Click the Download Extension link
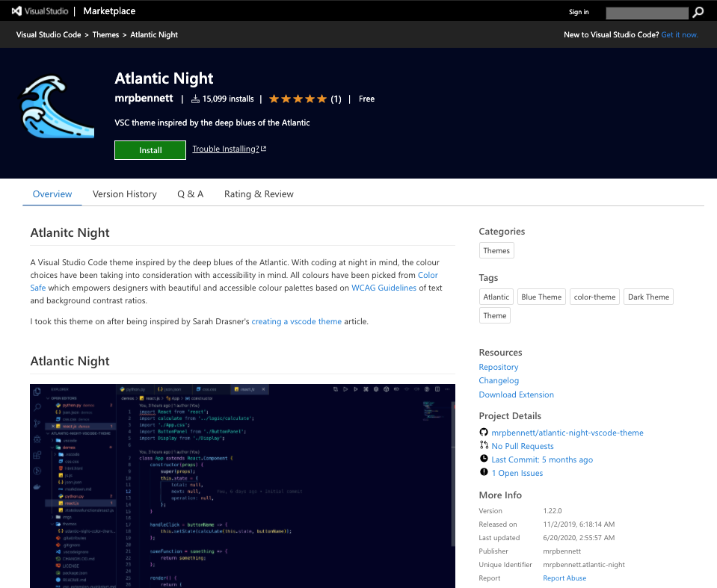Screen dimensions: 717x588 point(516,394)
